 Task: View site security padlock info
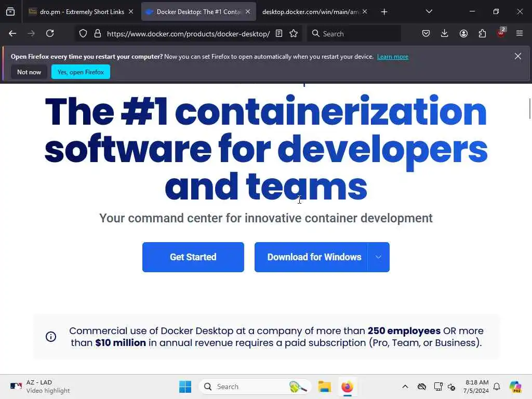coord(98,34)
